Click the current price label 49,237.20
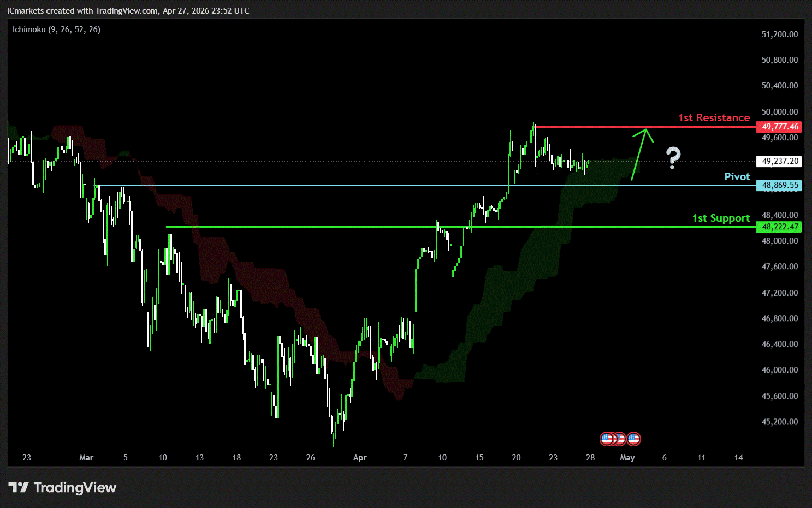Screen dimensions: 812x508 click(779, 161)
